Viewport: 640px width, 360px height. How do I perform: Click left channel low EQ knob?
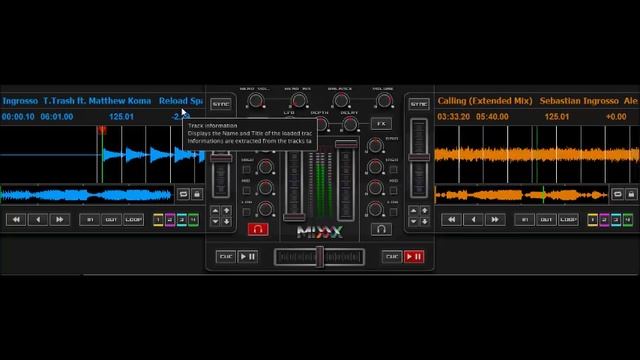point(265,209)
